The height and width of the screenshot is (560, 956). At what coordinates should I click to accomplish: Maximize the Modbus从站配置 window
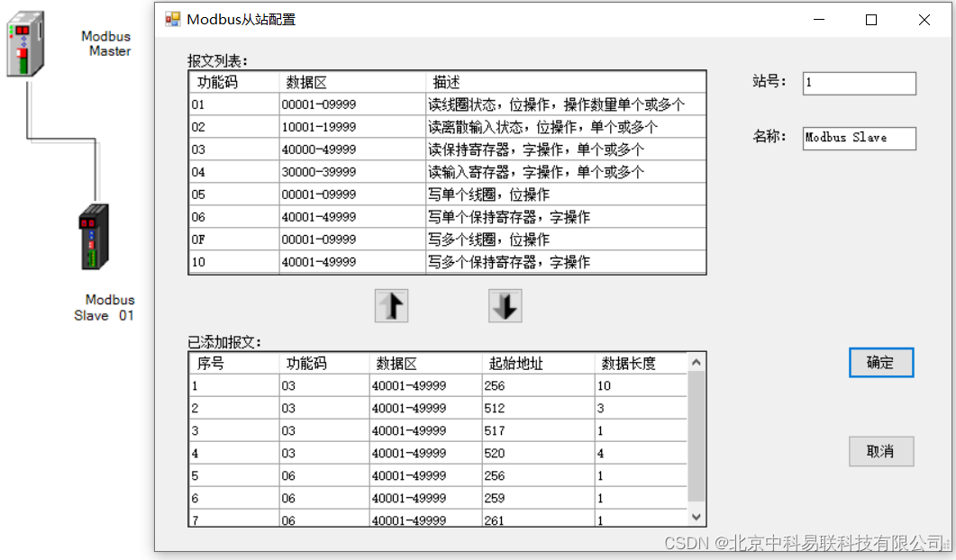[871, 20]
